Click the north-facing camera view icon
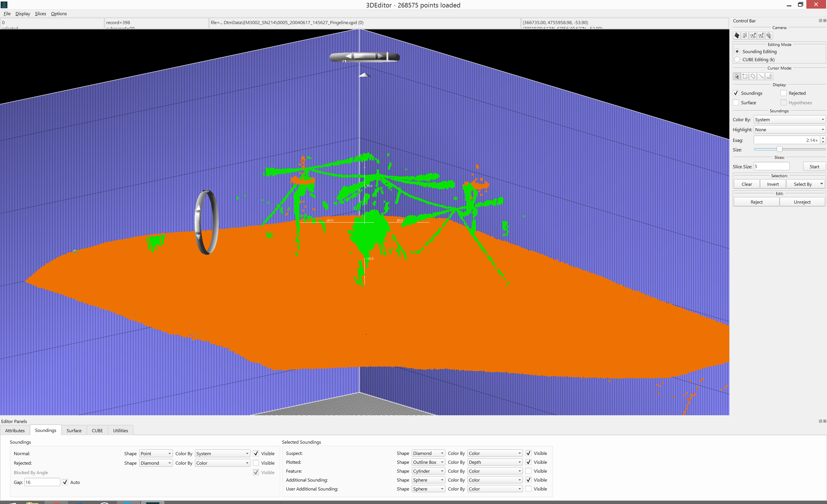This screenshot has width=827, height=504. point(753,36)
